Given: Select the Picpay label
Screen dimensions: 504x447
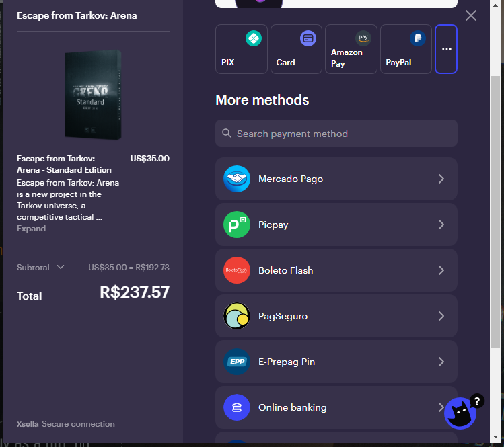Looking at the screenshot, I should coord(273,225).
